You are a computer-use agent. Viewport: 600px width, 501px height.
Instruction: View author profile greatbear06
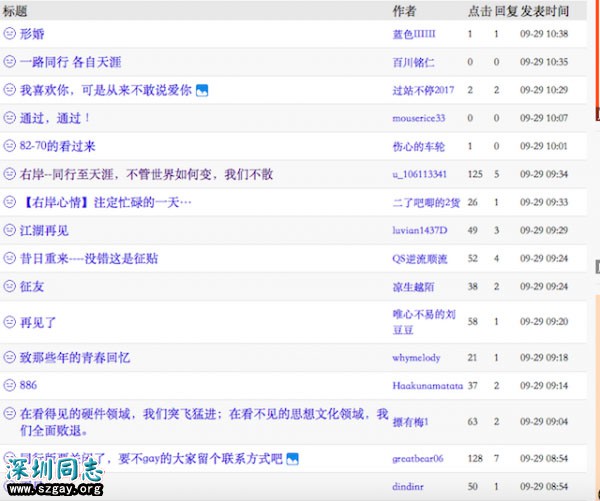418,459
